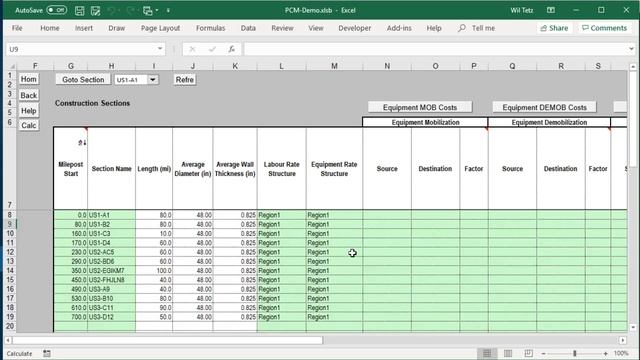Screen dimensions: 640x360
Task: Switch to the Formulas tab
Action: click(211, 28)
